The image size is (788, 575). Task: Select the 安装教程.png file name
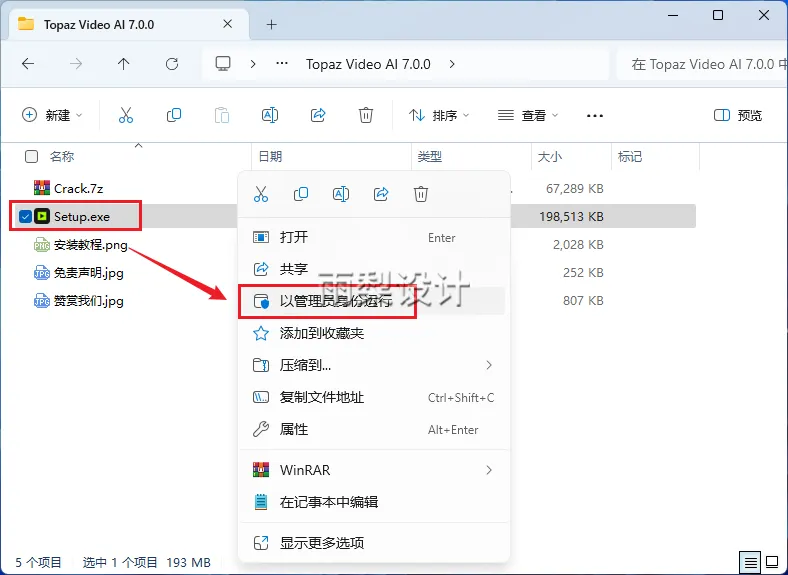coord(90,245)
